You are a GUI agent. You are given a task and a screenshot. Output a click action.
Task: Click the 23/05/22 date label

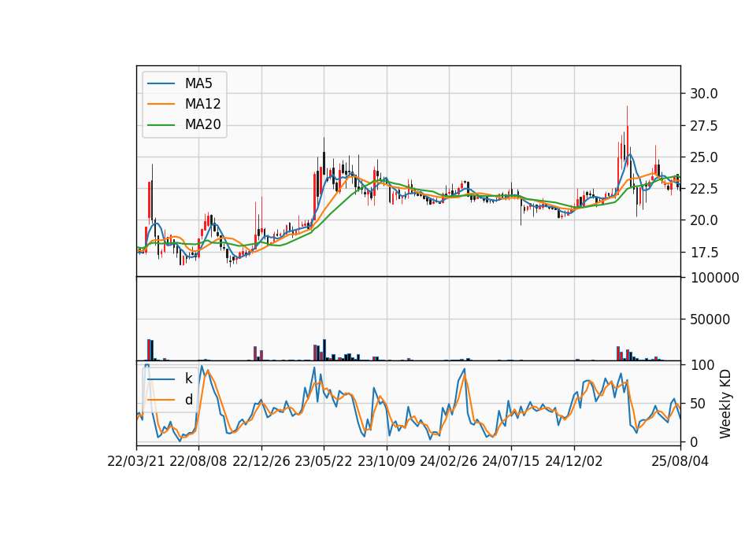click(324, 462)
